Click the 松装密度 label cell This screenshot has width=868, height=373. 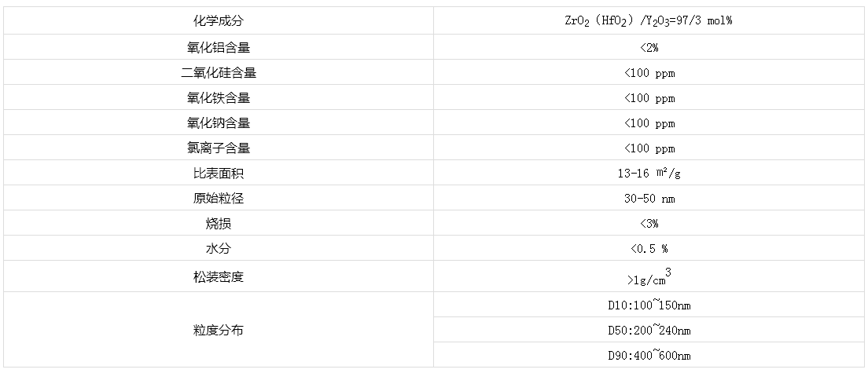[219, 277]
